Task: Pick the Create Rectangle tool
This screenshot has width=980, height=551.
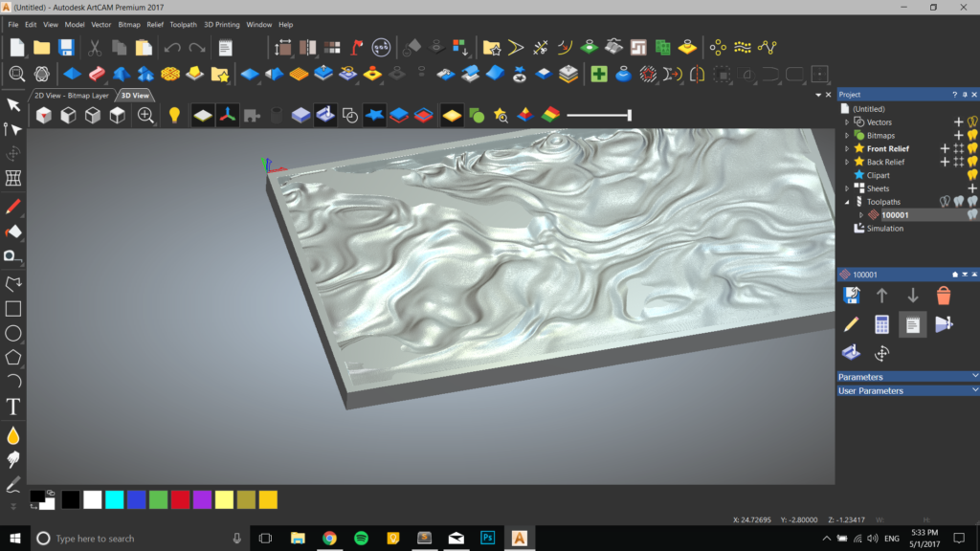Action: [13, 309]
